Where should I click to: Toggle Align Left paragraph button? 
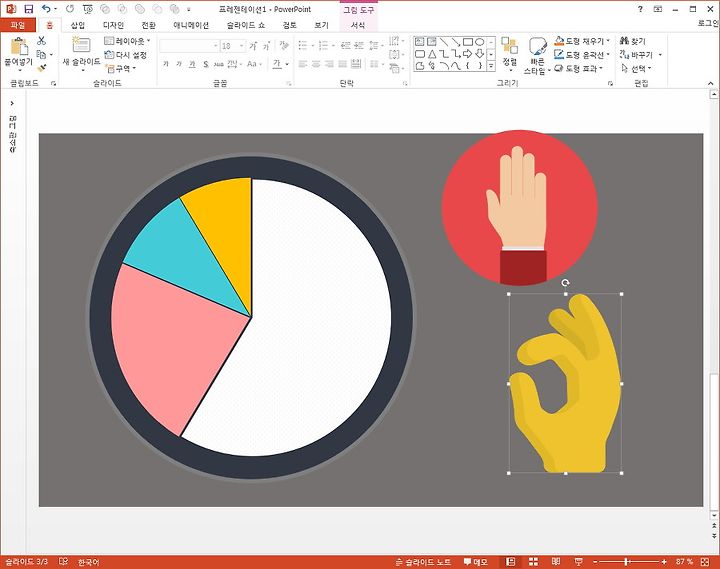[303, 64]
